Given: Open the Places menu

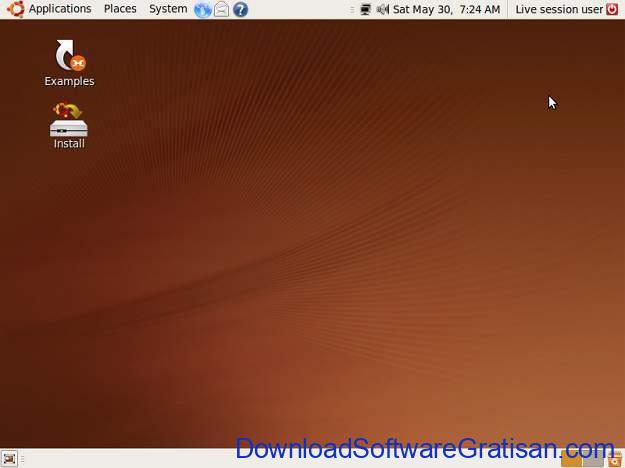Looking at the screenshot, I should [120, 9].
